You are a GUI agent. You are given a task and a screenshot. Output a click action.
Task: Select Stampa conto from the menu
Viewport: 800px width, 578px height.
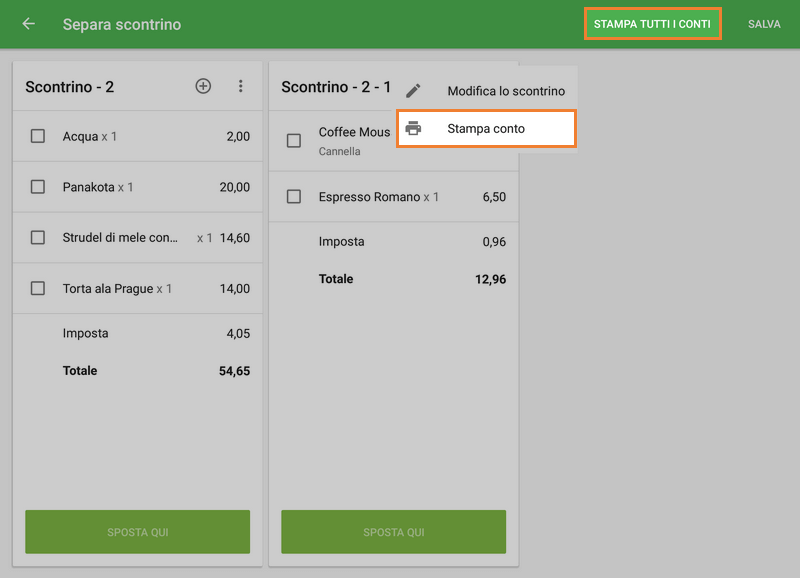(486, 128)
